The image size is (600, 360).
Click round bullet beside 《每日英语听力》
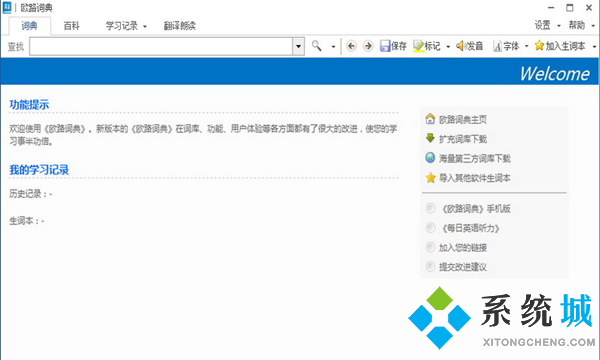click(x=430, y=228)
